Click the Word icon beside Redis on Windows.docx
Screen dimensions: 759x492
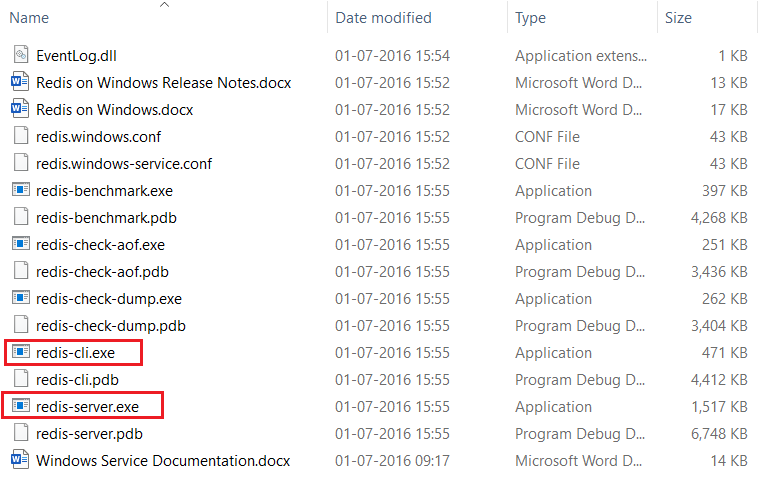20,108
